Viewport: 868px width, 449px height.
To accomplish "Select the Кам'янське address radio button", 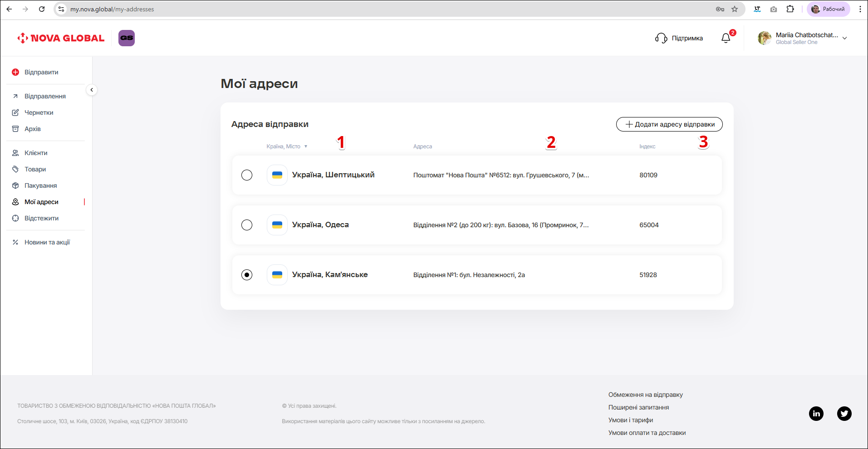I will (247, 275).
